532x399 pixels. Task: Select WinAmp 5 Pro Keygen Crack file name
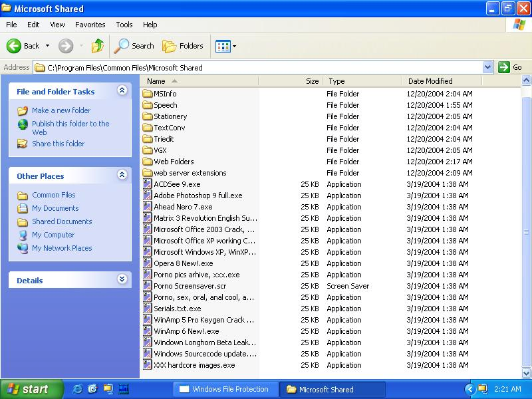pos(204,320)
